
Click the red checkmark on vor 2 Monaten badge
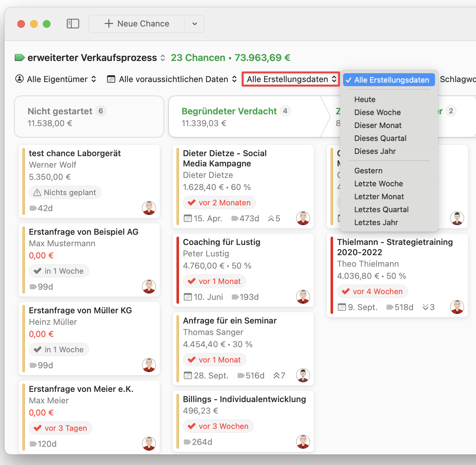(192, 202)
